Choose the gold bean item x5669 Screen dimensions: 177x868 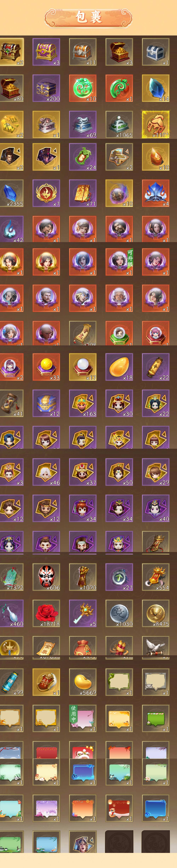pyautogui.click(x=83, y=682)
